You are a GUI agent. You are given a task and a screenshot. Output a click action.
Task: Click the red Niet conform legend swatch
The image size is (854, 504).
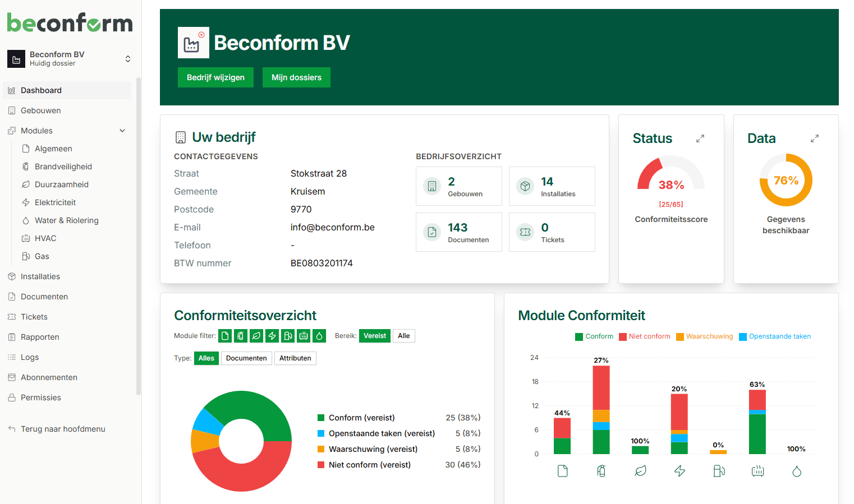pyautogui.click(x=623, y=337)
